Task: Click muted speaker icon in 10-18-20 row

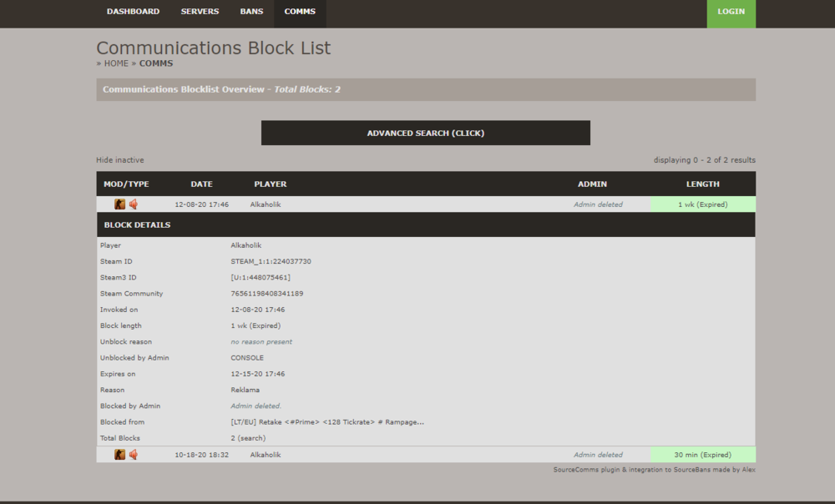Action: tap(134, 455)
